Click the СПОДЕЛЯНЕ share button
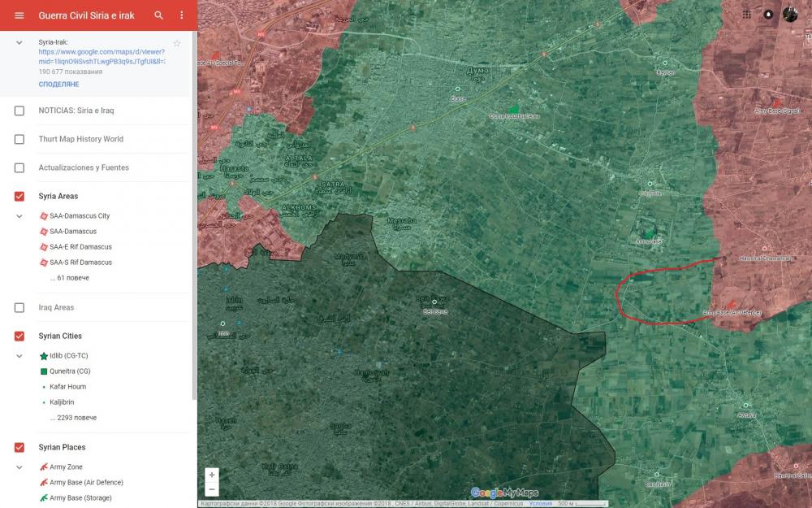The width and height of the screenshot is (812, 508). coord(58,84)
